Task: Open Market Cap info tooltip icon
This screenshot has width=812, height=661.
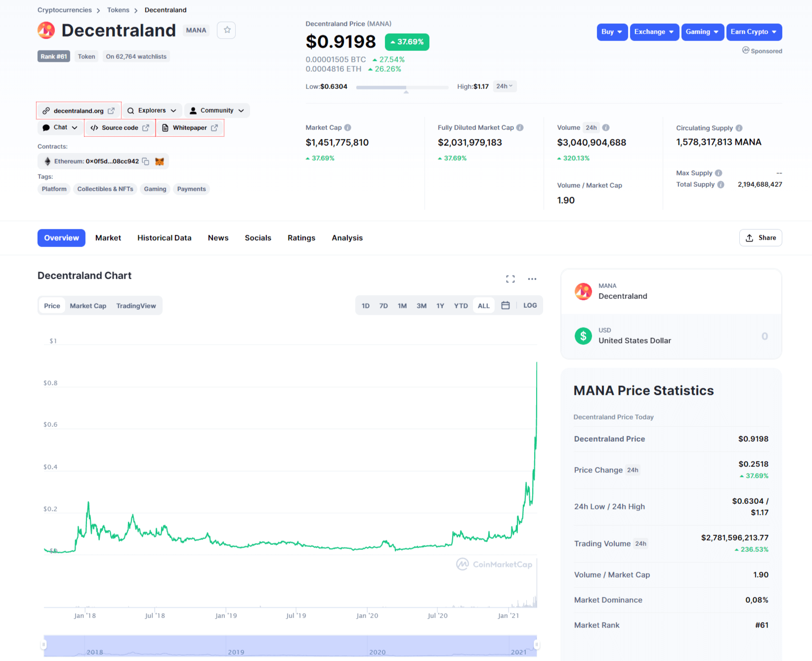Action: coord(347,127)
